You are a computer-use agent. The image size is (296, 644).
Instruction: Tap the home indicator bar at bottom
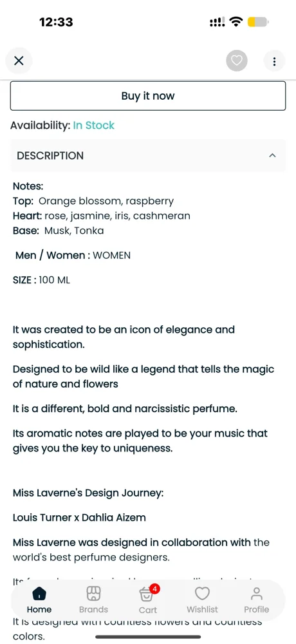pyautogui.click(x=148, y=637)
